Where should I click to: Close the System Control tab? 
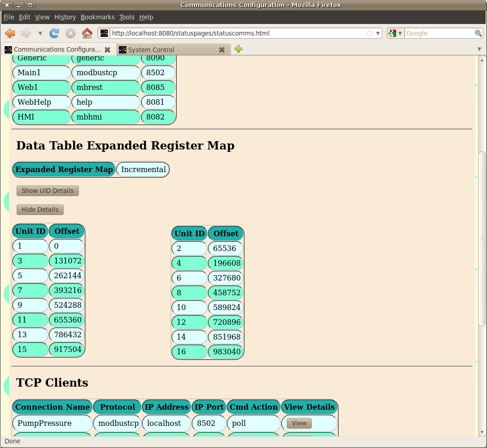pyautogui.click(x=222, y=50)
